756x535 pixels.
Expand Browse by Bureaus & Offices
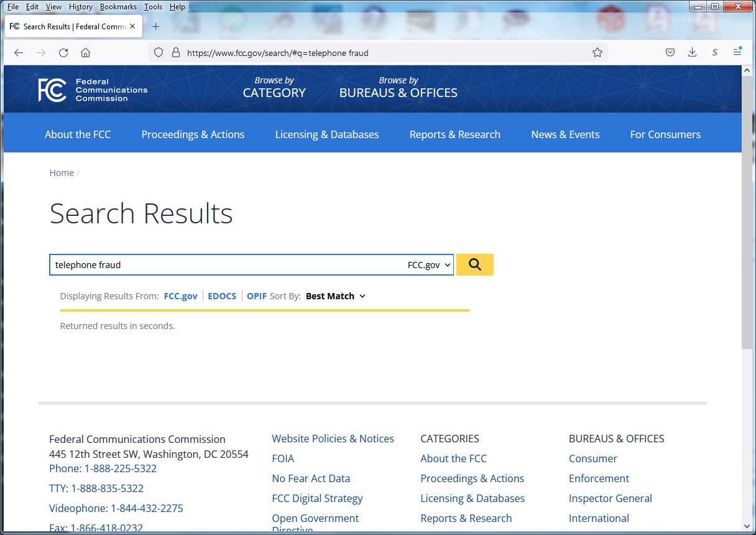coord(399,88)
